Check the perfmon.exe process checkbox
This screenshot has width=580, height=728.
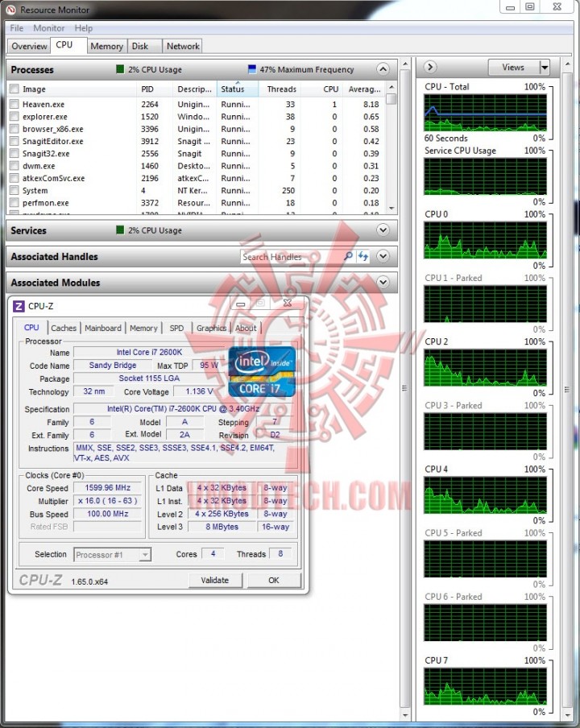(x=14, y=202)
